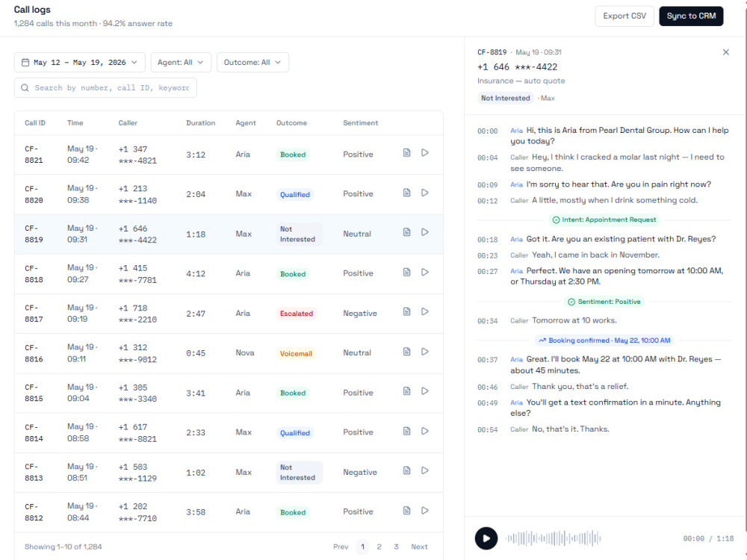747x560 pixels.
Task: Sort by Outcome column header
Action: coord(291,123)
